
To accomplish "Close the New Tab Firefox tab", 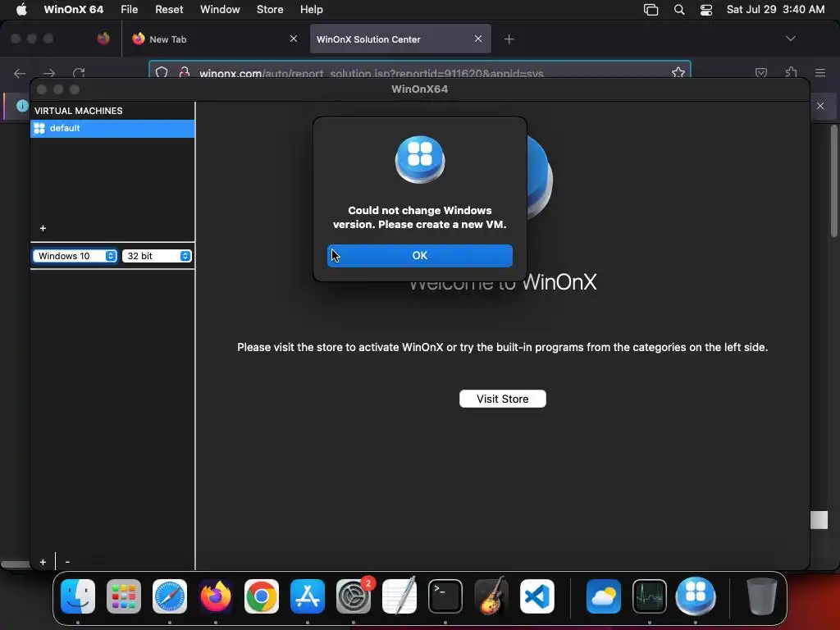I will pyautogui.click(x=294, y=39).
